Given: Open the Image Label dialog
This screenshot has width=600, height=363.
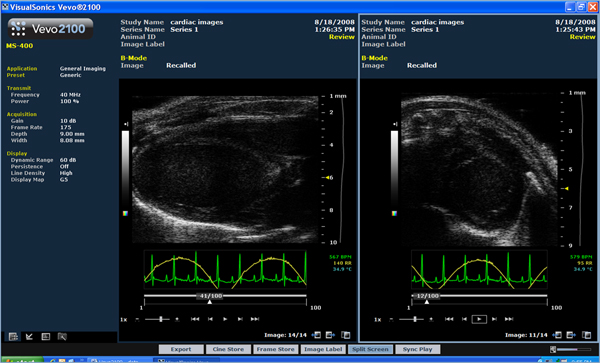Looking at the screenshot, I should (x=323, y=349).
